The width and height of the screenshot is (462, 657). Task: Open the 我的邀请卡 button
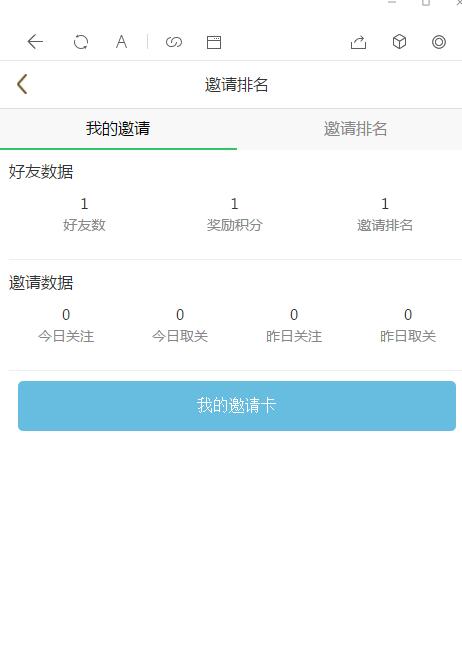(237, 406)
